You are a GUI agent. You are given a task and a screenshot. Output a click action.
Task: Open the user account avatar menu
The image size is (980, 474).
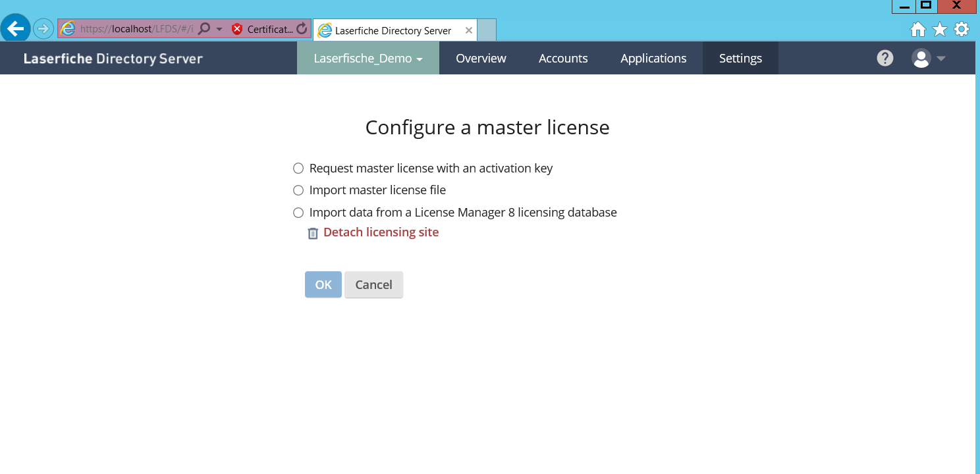(x=928, y=59)
